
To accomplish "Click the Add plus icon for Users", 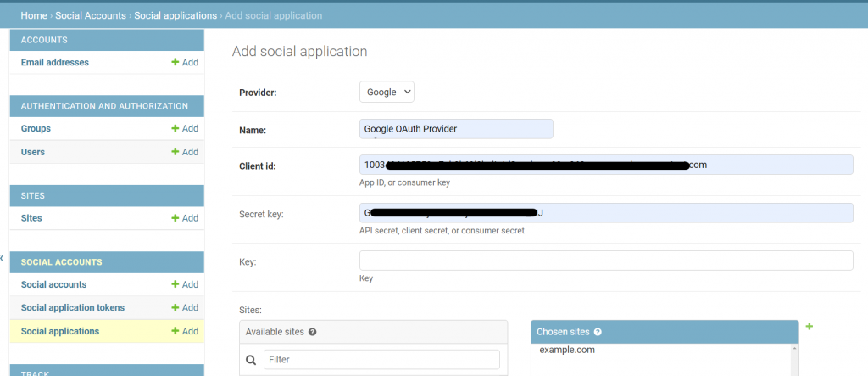I will point(175,152).
